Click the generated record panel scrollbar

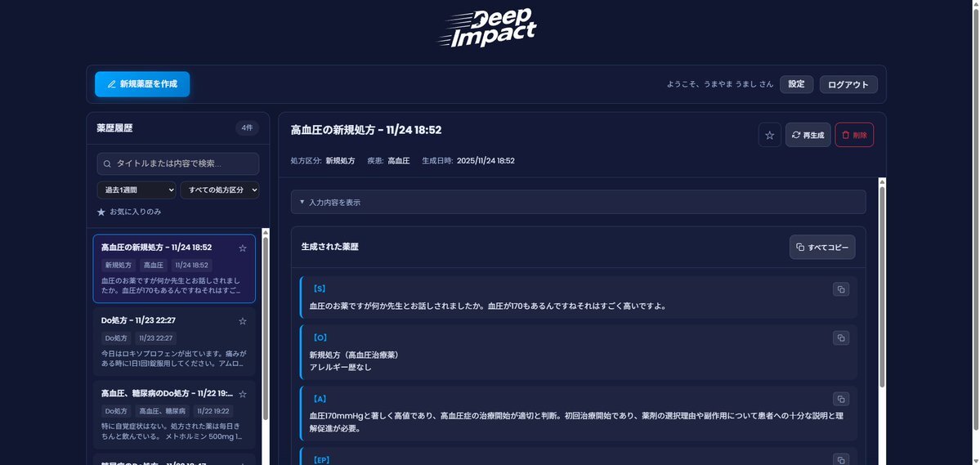pyautogui.click(x=882, y=288)
